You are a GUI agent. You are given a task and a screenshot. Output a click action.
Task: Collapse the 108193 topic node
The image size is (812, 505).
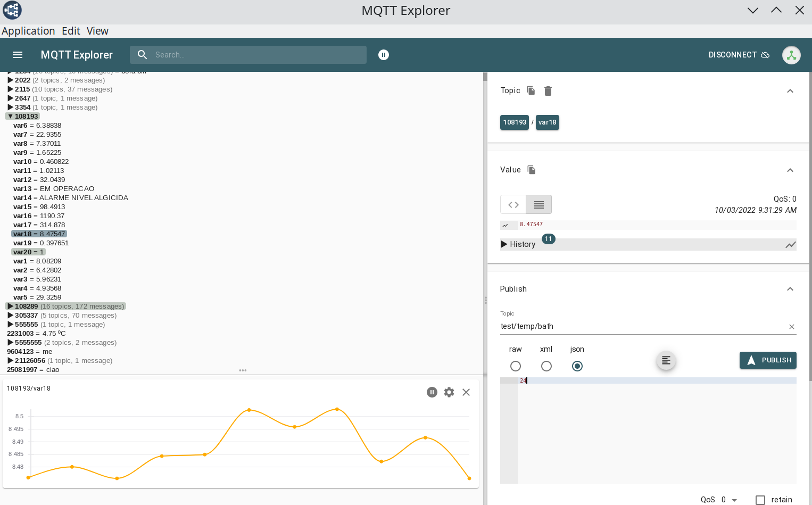pyautogui.click(x=10, y=117)
